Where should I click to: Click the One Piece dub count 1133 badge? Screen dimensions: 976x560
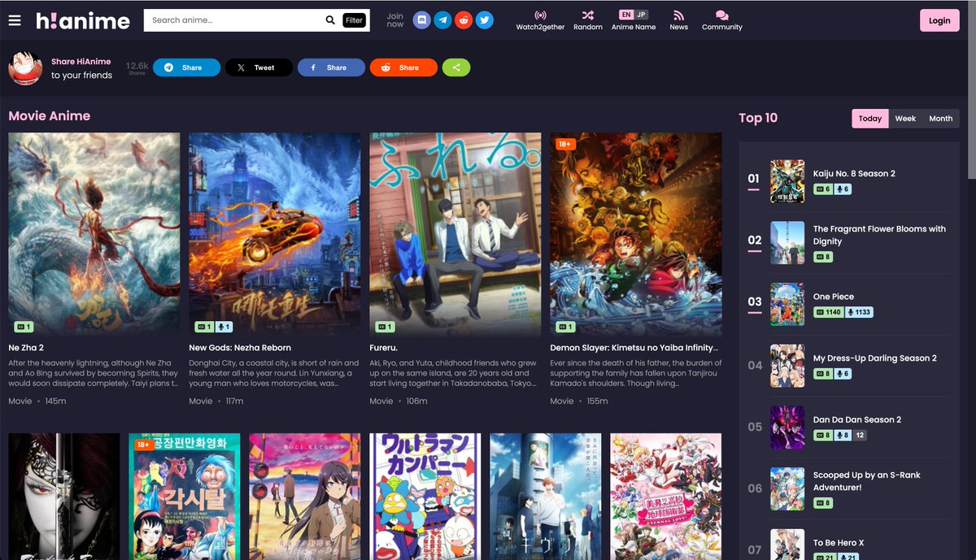click(858, 312)
